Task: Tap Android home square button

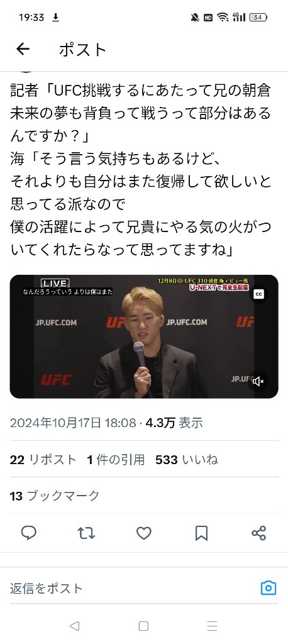Action: coord(143,626)
